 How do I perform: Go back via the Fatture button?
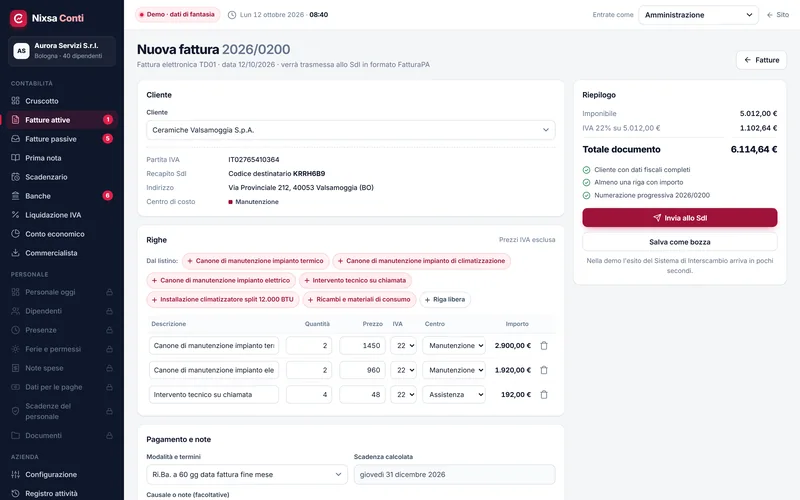[761, 60]
